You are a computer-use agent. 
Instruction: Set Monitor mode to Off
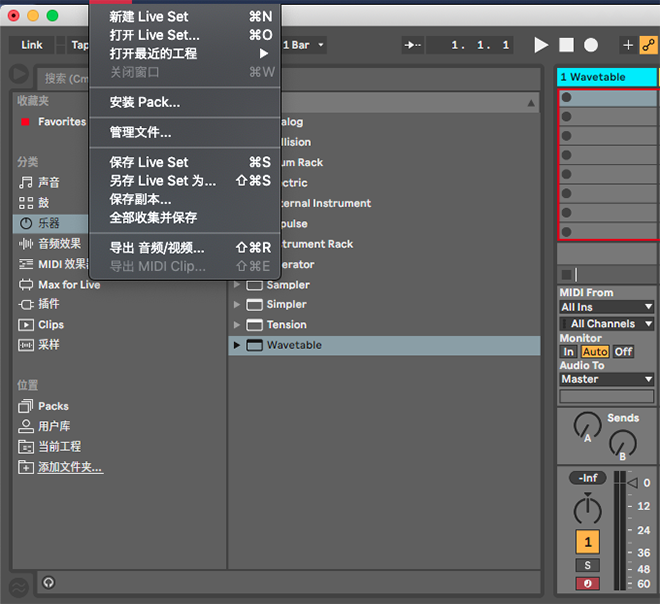tap(623, 352)
